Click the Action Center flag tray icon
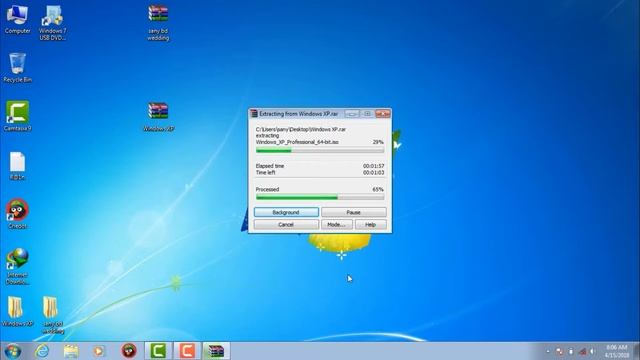The width and height of the screenshot is (640, 360). (560, 351)
